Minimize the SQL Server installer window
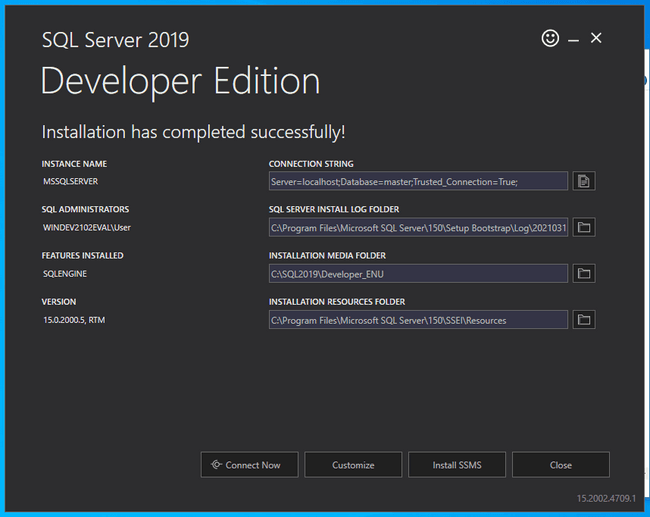 click(574, 39)
